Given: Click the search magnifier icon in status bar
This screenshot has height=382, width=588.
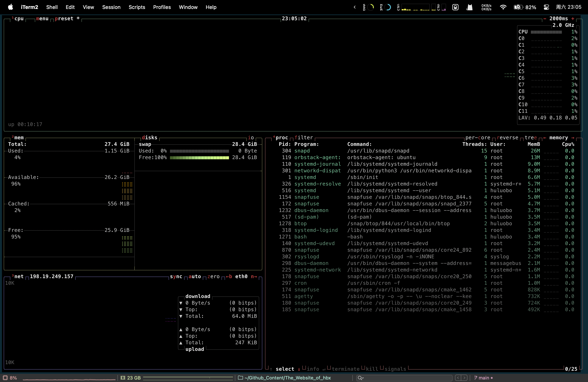Looking at the screenshot, I should click(x=360, y=378).
